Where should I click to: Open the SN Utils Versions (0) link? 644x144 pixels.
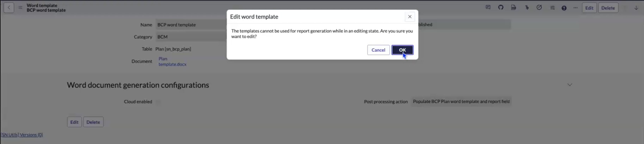pyautogui.click(x=22, y=135)
